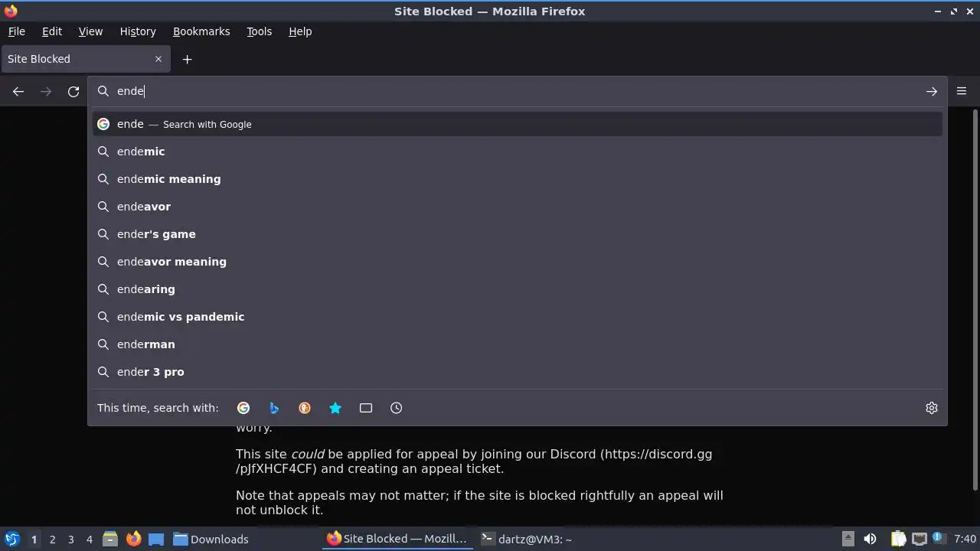
Task: Open the File menu
Action: point(16,31)
